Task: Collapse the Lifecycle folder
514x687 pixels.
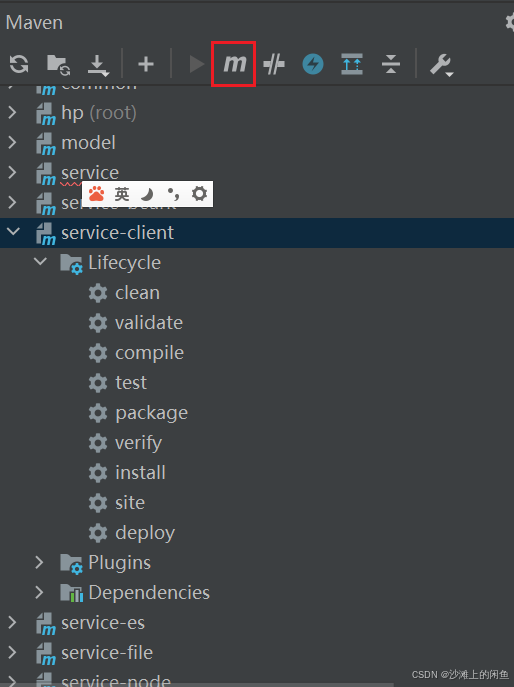Action: pos(40,262)
